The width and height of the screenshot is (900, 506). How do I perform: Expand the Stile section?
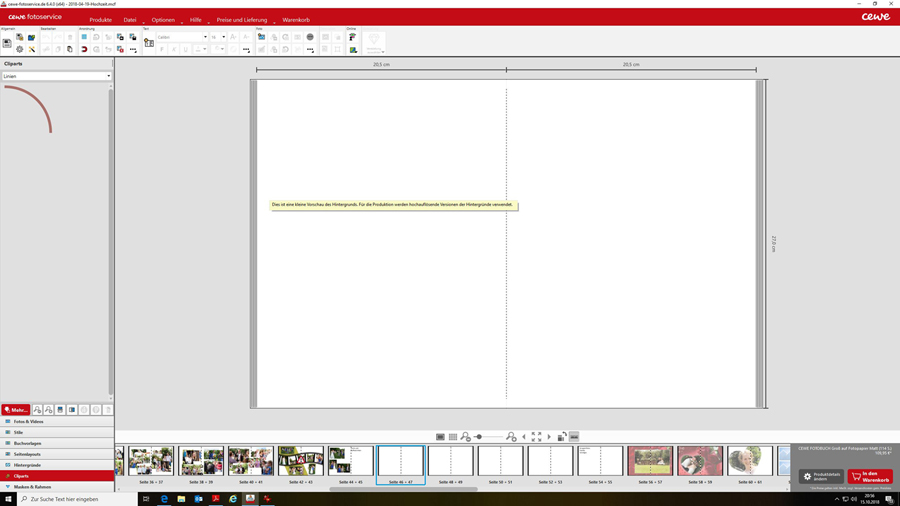(57, 433)
